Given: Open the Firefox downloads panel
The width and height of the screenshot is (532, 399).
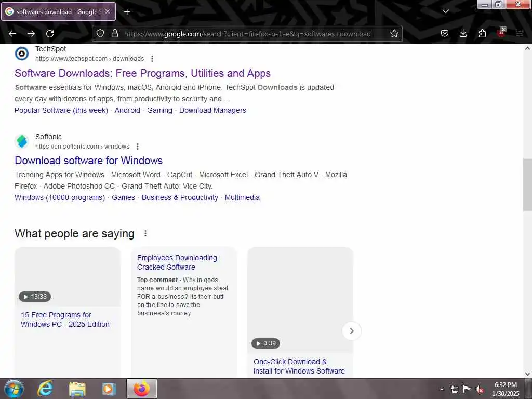Looking at the screenshot, I should tap(463, 33).
